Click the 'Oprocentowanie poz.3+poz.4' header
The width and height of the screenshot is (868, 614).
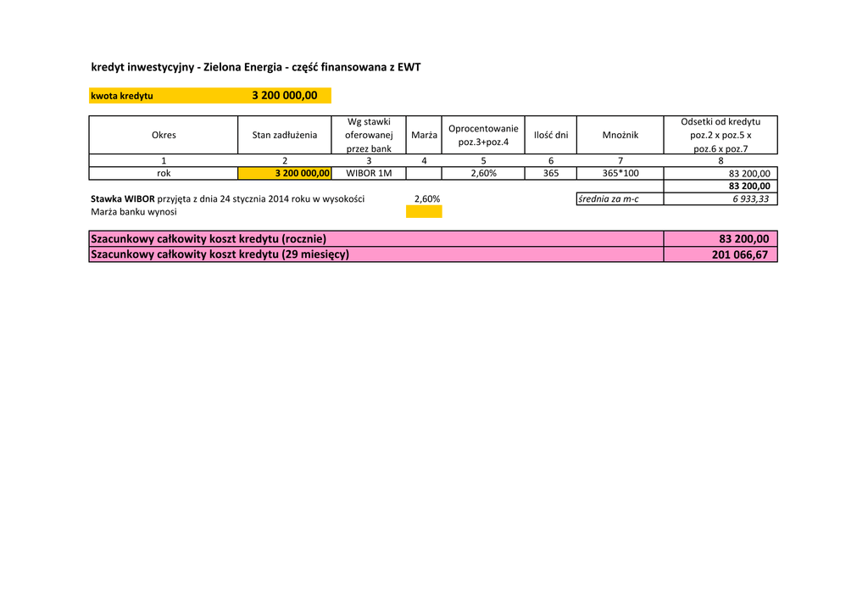[483, 135]
